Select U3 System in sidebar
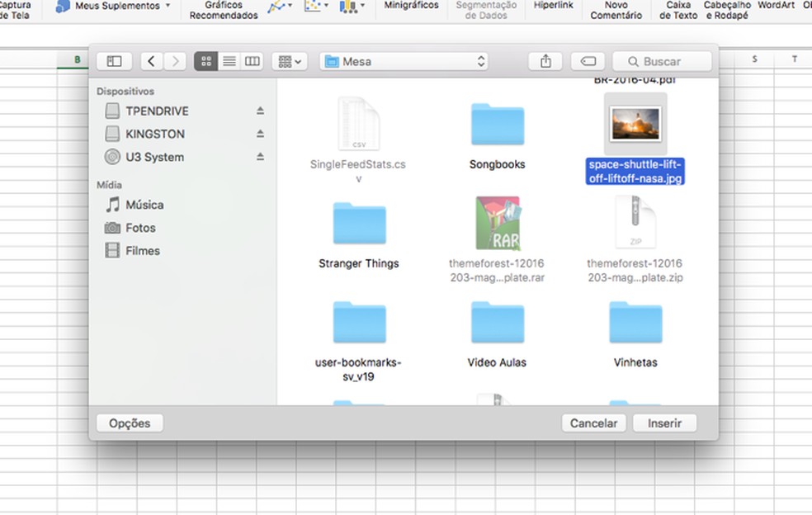 coord(154,157)
